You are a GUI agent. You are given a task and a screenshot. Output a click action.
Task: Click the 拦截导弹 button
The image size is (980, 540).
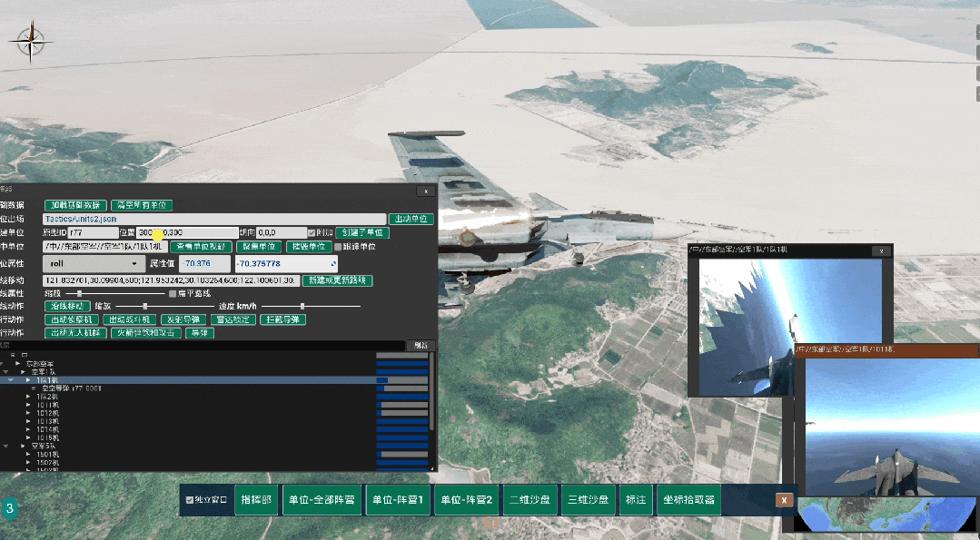tap(282, 319)
